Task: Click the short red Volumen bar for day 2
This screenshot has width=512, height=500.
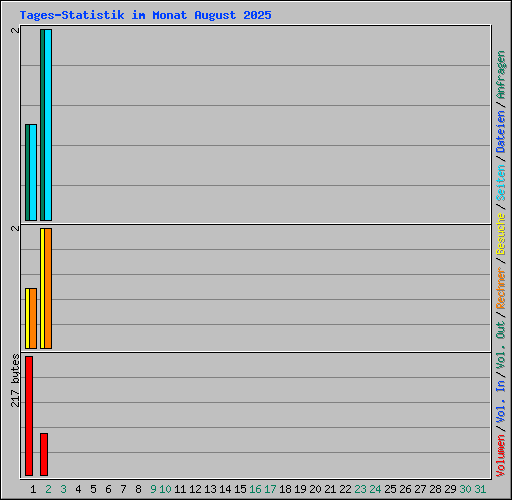Action: (x=44, y=454)
